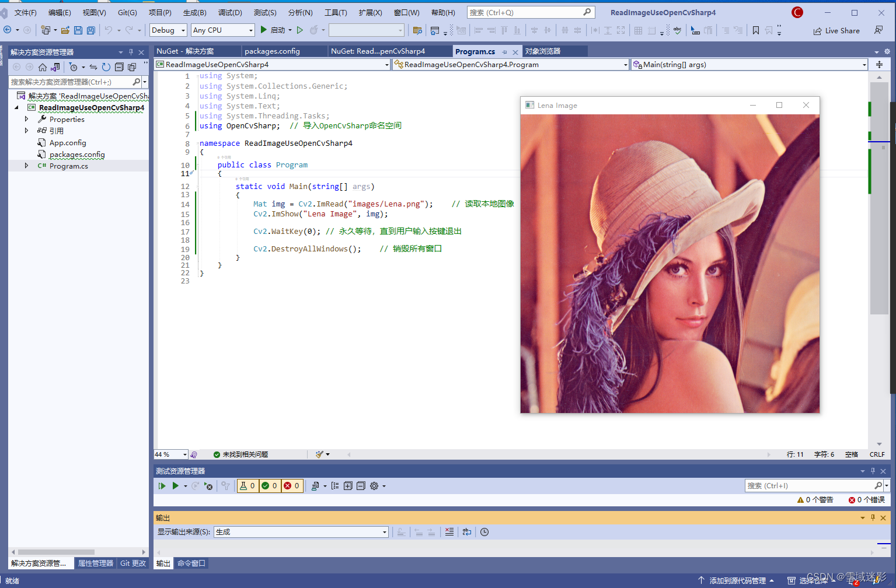Click the top 搜索 (Ctrl+Q) search box

click(x=531, y=12)
